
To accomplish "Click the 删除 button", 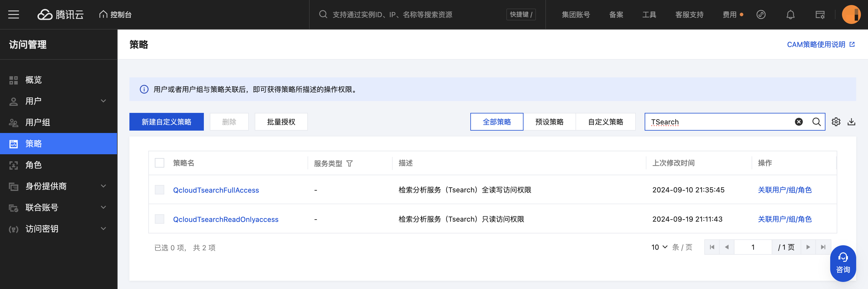I will (229, 122).
